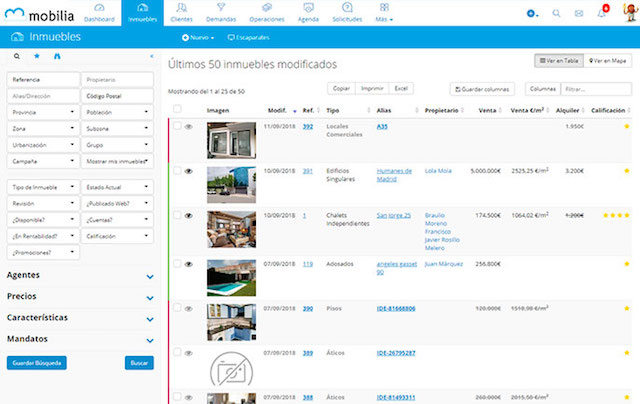Click the mobilia cloud logo

coord(39,15)
